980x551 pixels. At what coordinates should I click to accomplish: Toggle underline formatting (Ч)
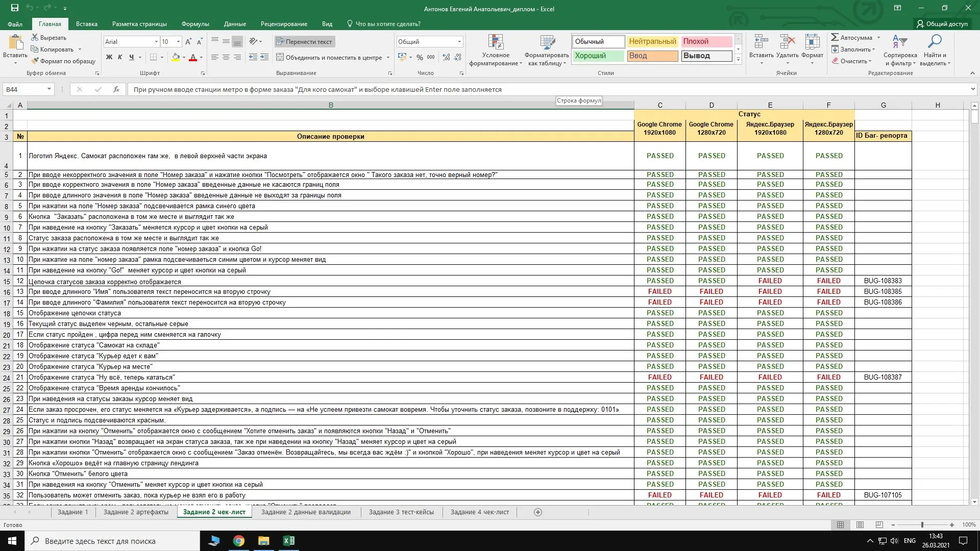click(x=132, y=57)
